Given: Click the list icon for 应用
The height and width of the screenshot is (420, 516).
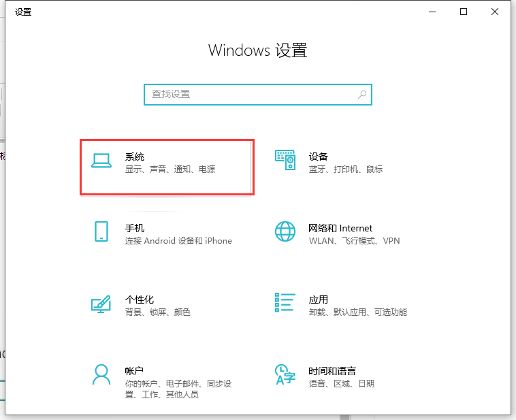Looking at the screenshot, I should coord(285,303).
